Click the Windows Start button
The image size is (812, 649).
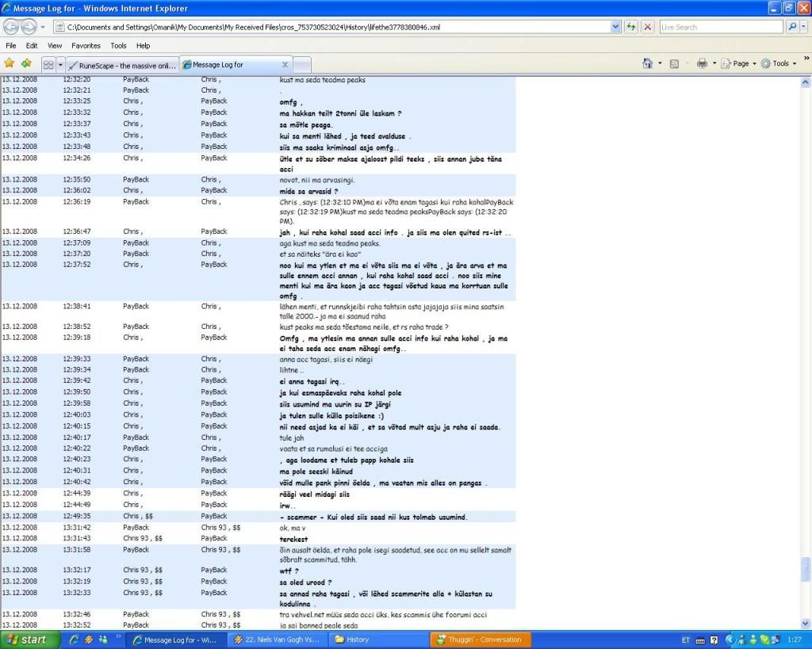click(29, 639)
